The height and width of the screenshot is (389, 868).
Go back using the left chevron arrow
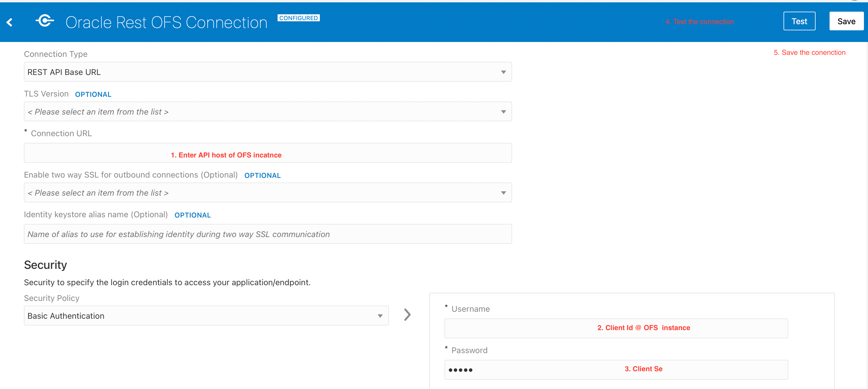(x=9, y=22)
